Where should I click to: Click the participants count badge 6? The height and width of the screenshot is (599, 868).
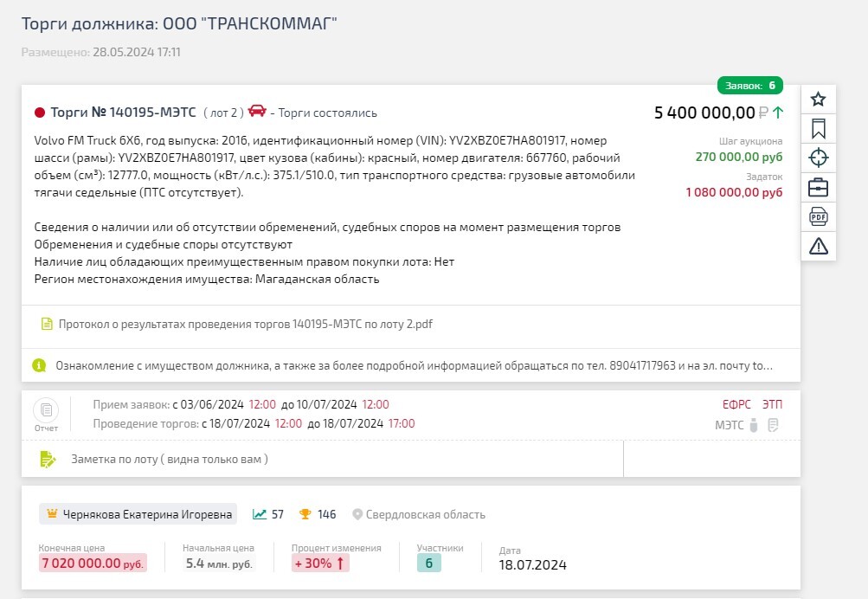428,563
